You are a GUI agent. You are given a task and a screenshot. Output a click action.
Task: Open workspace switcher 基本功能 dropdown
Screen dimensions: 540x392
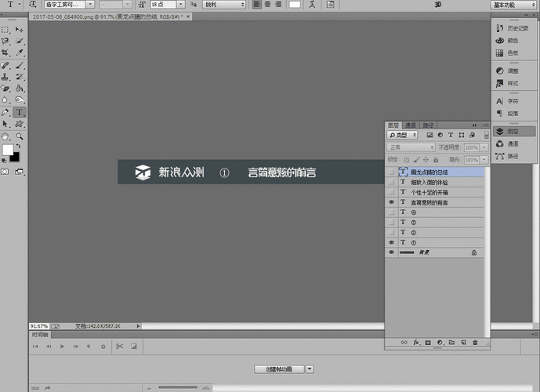tap(513, 5)
